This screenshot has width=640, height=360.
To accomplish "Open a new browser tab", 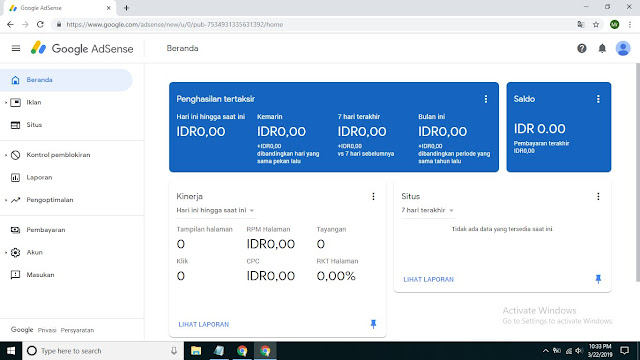I will (126, 8).
